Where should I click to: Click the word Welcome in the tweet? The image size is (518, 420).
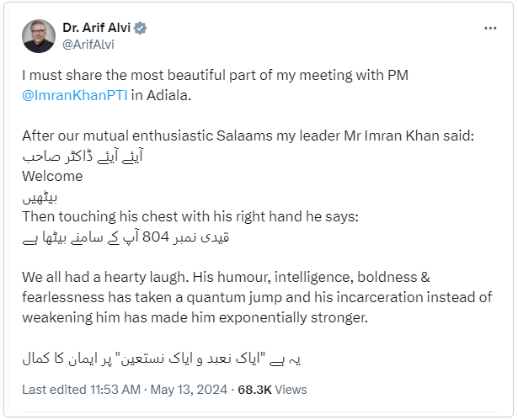point(52,176)
